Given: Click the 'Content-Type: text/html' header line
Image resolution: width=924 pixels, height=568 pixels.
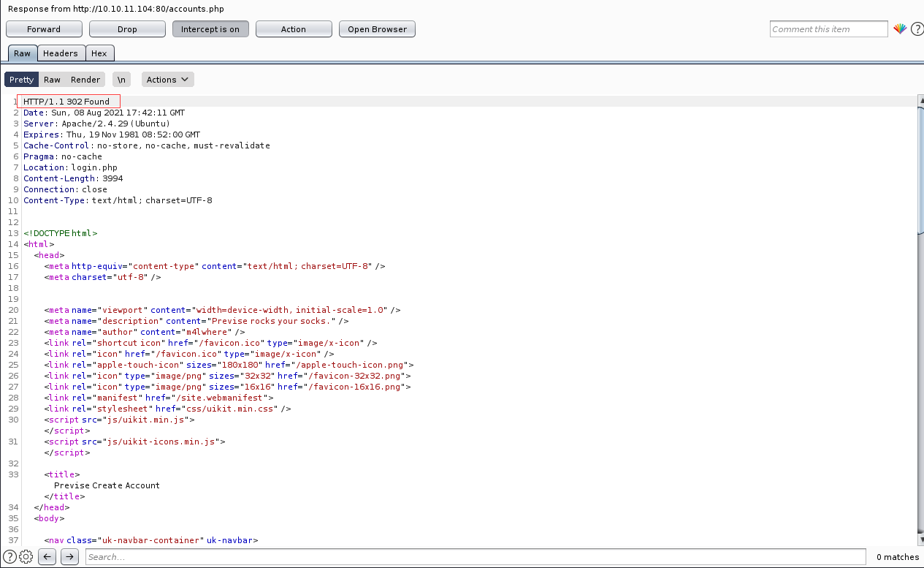Looking at the screenshot, I should tap(118, 200).
